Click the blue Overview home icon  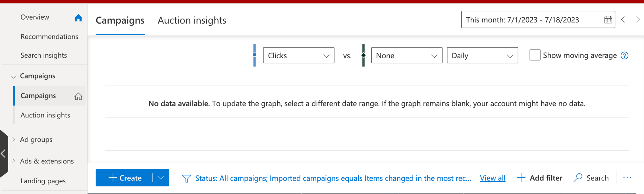(78, 18)
